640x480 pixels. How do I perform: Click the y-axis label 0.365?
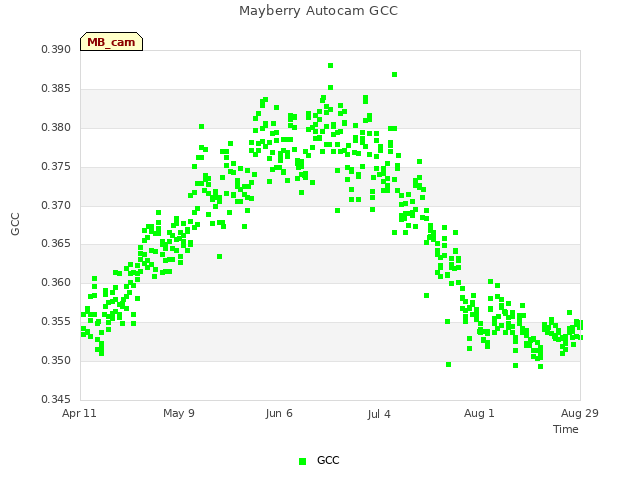coord(56,244)
